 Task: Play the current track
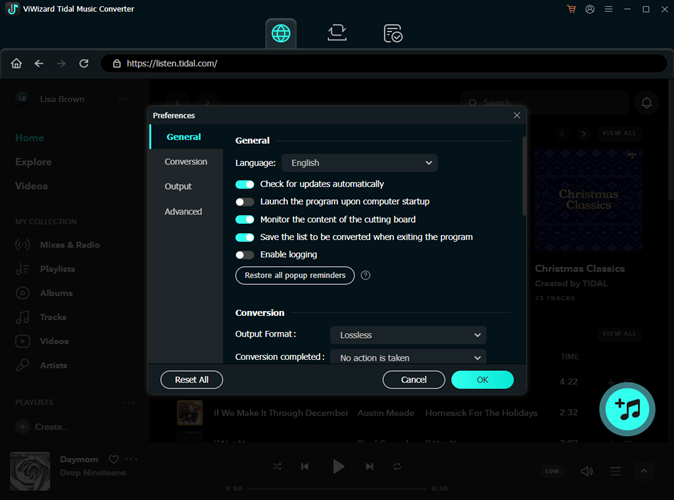click(338, 466)
